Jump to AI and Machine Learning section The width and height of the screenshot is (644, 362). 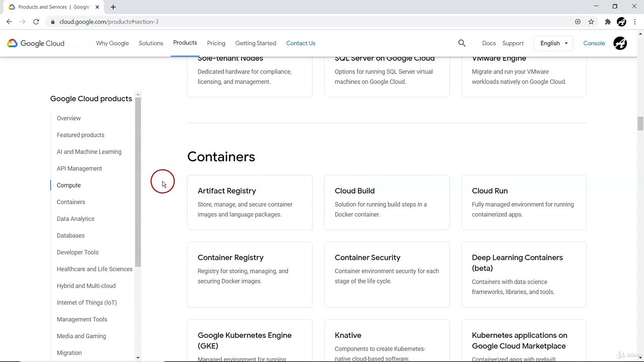[x=89, y=152]
